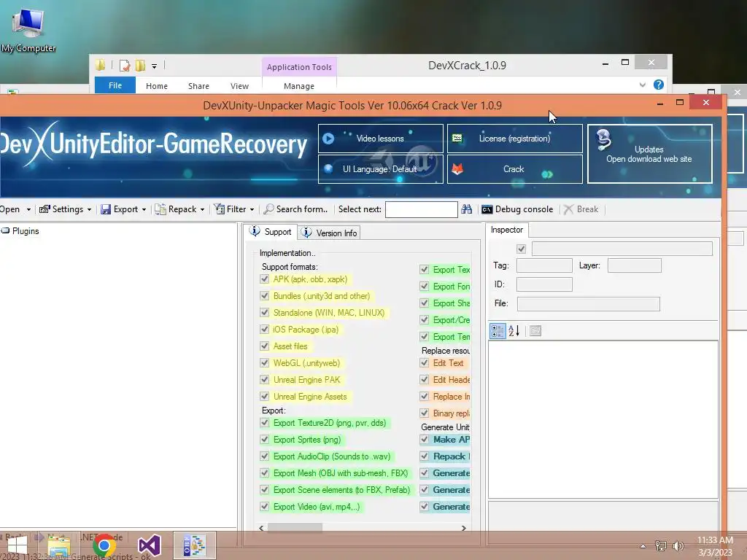Viewport: 747px width, 560px height.
Task: Click the Debug console icon
Action: point(487,209)
